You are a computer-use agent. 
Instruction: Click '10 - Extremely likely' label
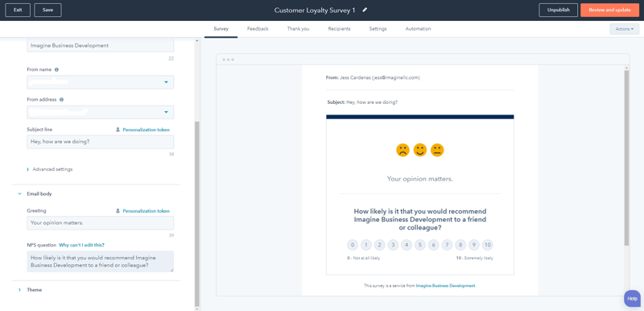(x=474, y=259)
